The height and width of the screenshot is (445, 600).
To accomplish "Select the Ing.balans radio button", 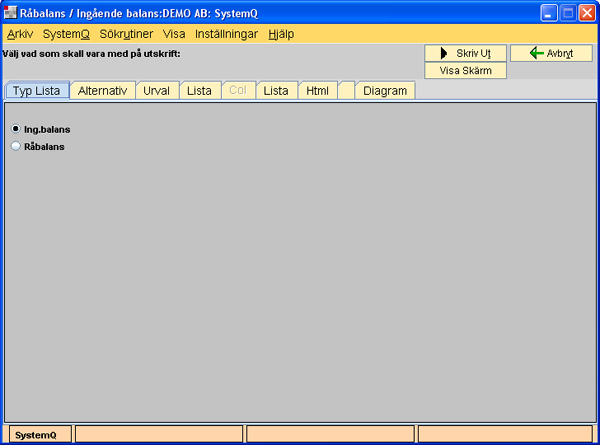I will pyautogui.click(x=16, y=129).
